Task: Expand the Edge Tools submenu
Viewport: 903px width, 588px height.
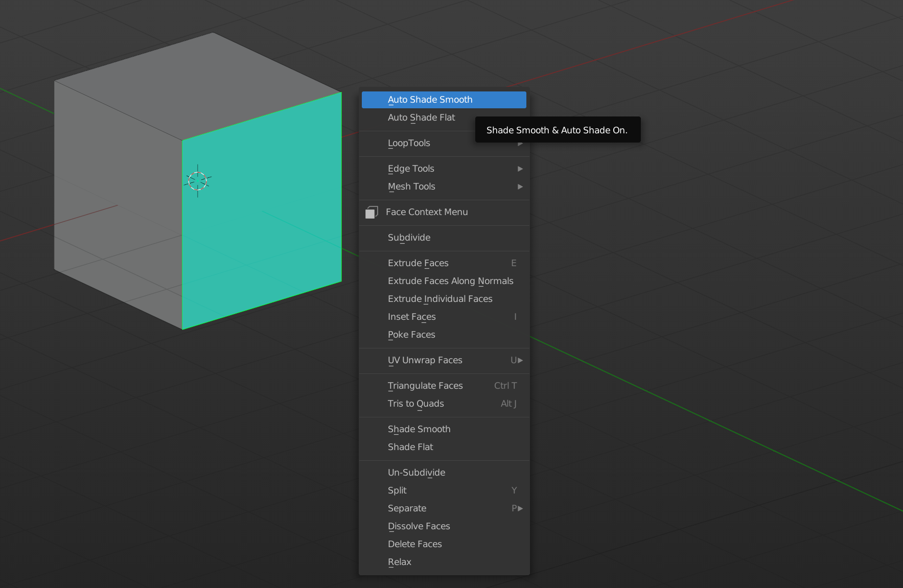Action: [x=444, y=169]
